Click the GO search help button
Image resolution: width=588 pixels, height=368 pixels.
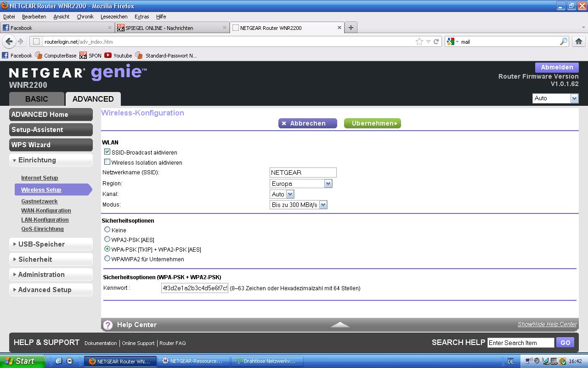[565, 343]
